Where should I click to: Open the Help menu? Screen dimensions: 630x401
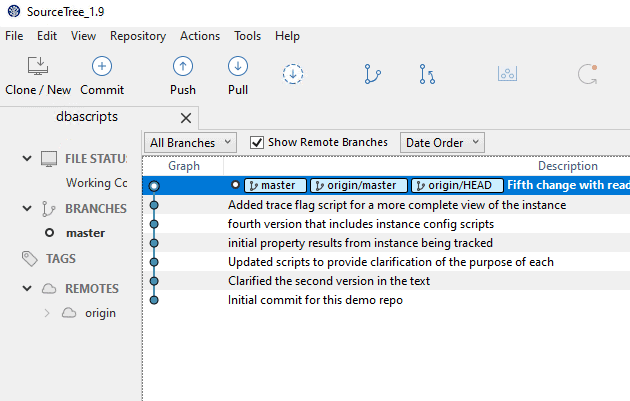pyautogui.click(x=287, y=36)
